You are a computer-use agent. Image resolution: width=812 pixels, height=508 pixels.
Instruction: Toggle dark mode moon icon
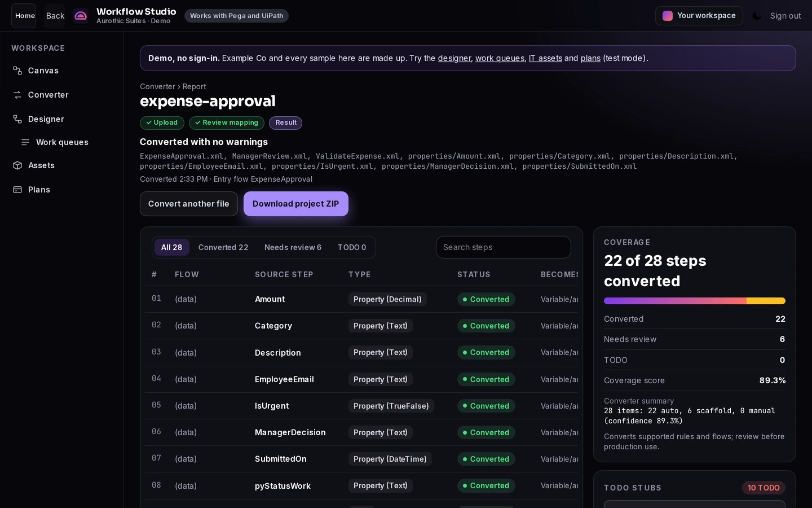(757, 16)
